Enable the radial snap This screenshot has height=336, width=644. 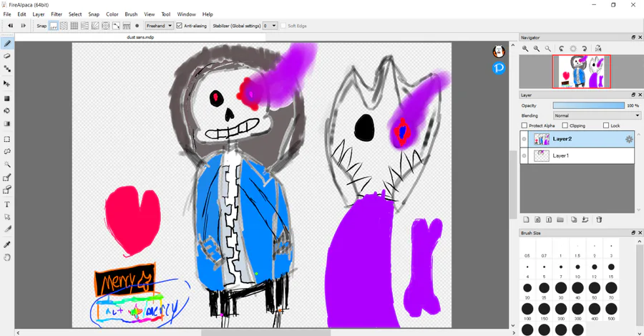(x=95, y=26)
